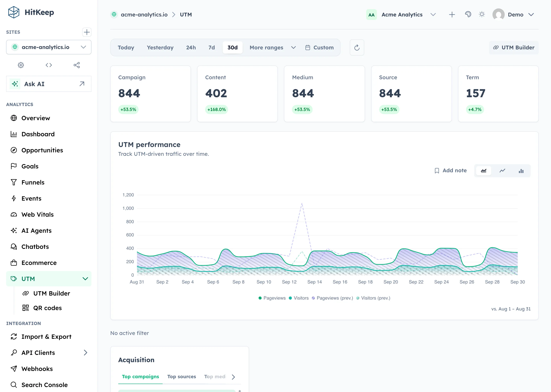The image size is (551, 392).
Task: Select the 7d time range
Action: (212, 47)
